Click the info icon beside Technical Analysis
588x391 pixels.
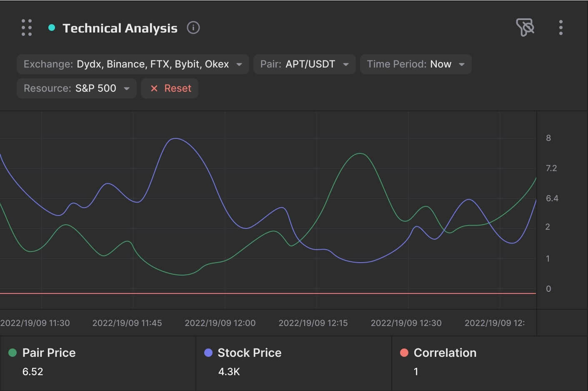click(x=193, y=28)
